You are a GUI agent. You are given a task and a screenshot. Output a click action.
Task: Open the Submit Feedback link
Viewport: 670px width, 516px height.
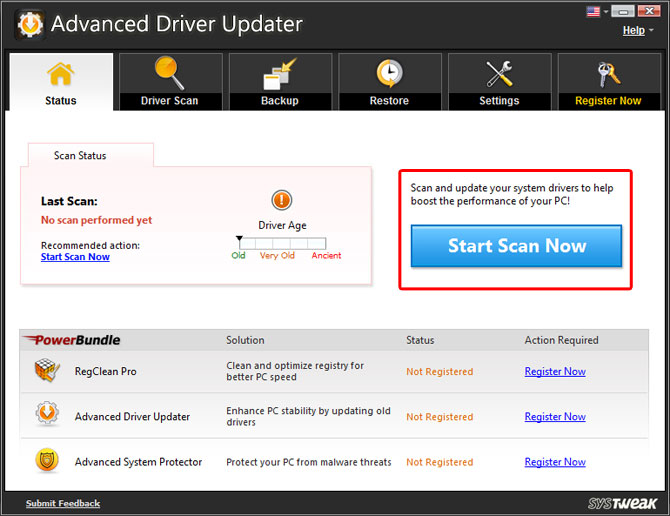click(x=63, y=503)
